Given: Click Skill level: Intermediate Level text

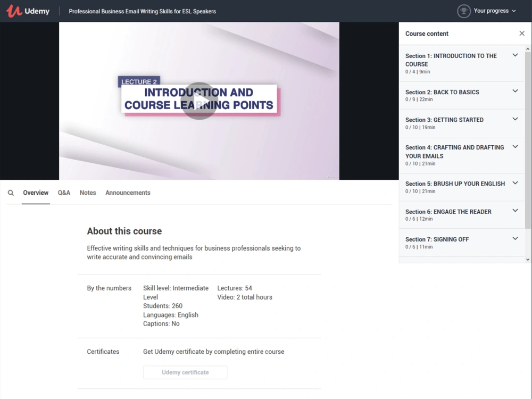Looking at the screenshot, I should [176, 293].
